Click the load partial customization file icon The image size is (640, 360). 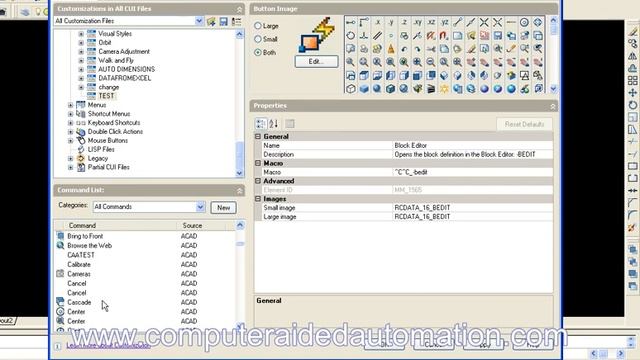[x=211, y=21]
